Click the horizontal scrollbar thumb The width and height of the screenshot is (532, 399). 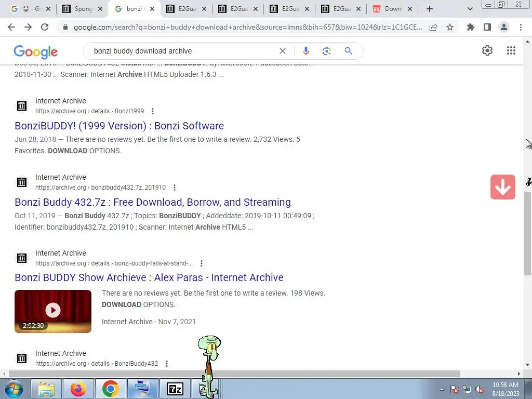click(x=234, y=374)
